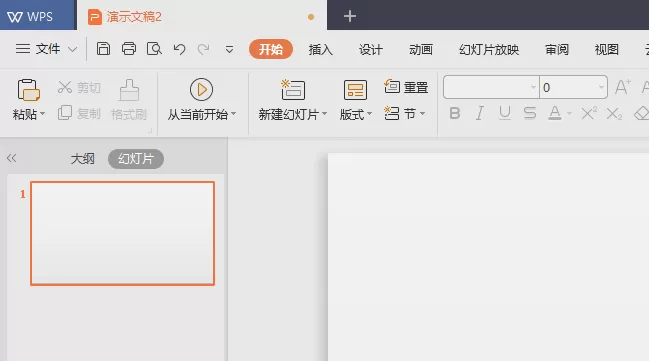Screen dimensions: 649x361
Task: Click the clipboard group dialog launcher
Action: tap(150, 131)
